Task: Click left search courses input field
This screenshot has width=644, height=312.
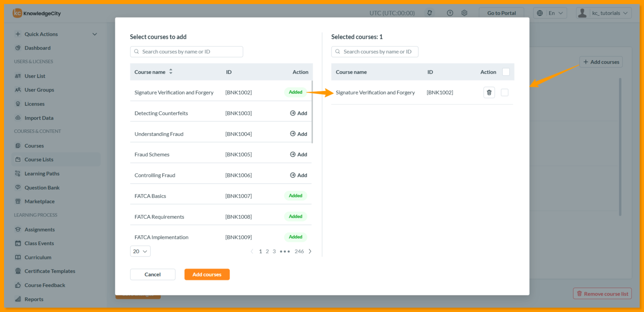Action: click(186, 52)
